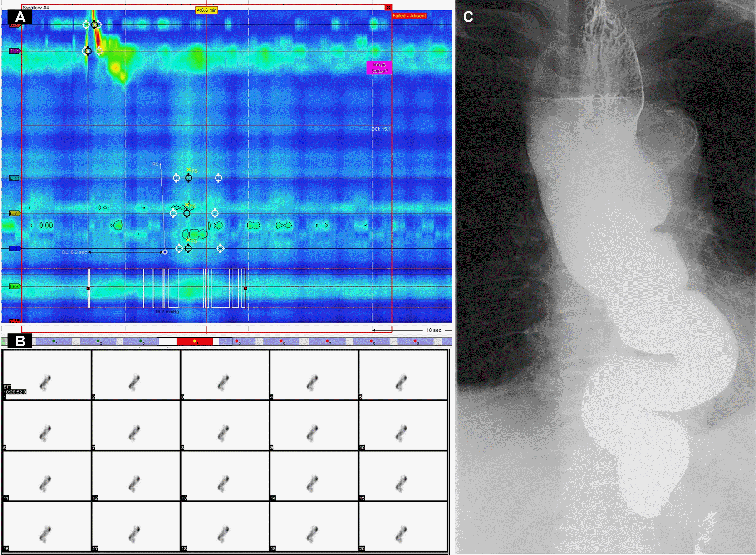
Task: Jump to swallow 5 in timeline strip
Action: click(237, 342)
